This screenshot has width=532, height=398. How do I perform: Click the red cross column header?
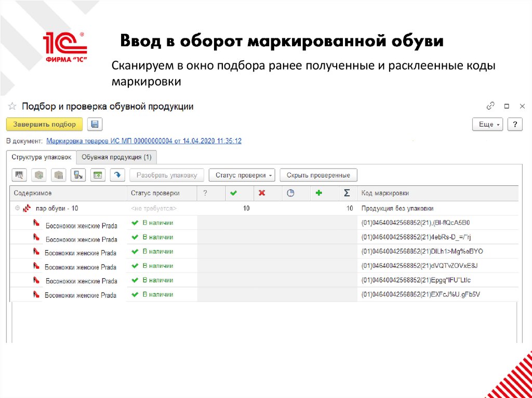pyautogui.click(x=262, y=193)
